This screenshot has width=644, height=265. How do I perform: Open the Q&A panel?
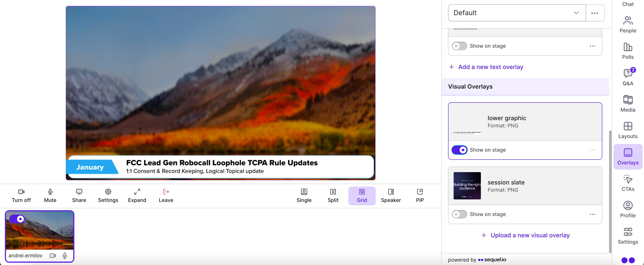[x=628, y=78]
